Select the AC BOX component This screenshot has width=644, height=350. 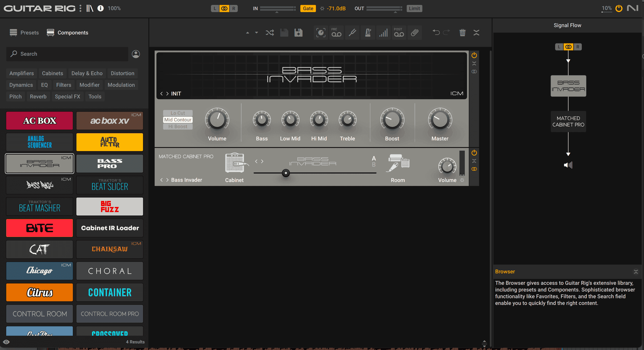point(39,121)
